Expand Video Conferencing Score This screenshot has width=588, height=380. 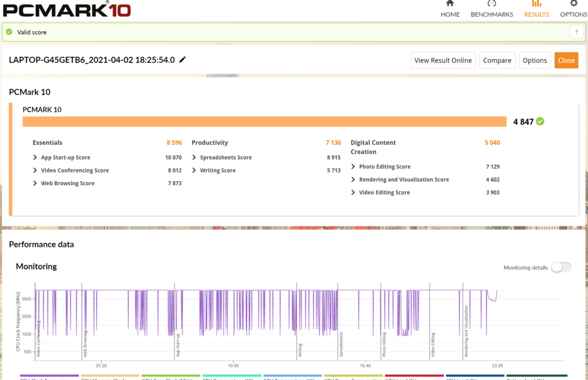pyautogui.click(x=35, y=170)
